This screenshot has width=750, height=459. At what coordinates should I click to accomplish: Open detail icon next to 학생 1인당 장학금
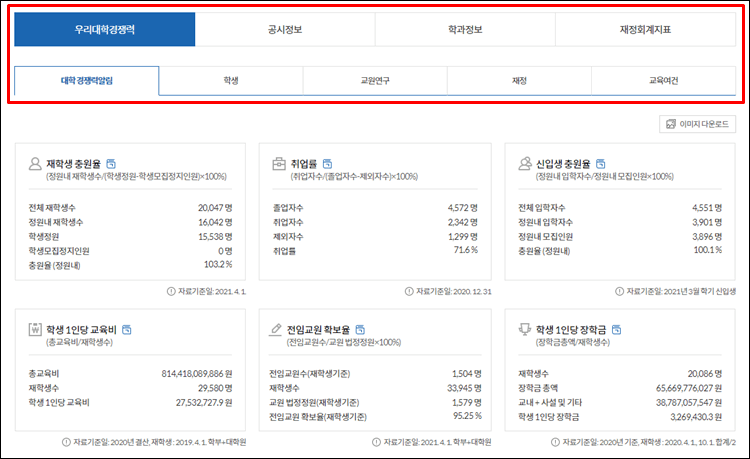pyautogui.click(x=617, y=329)
